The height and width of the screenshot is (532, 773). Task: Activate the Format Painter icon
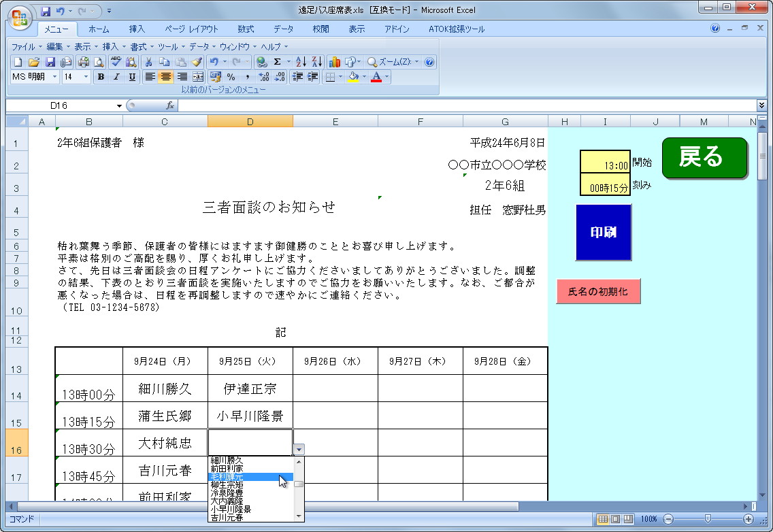coord(197,62)
